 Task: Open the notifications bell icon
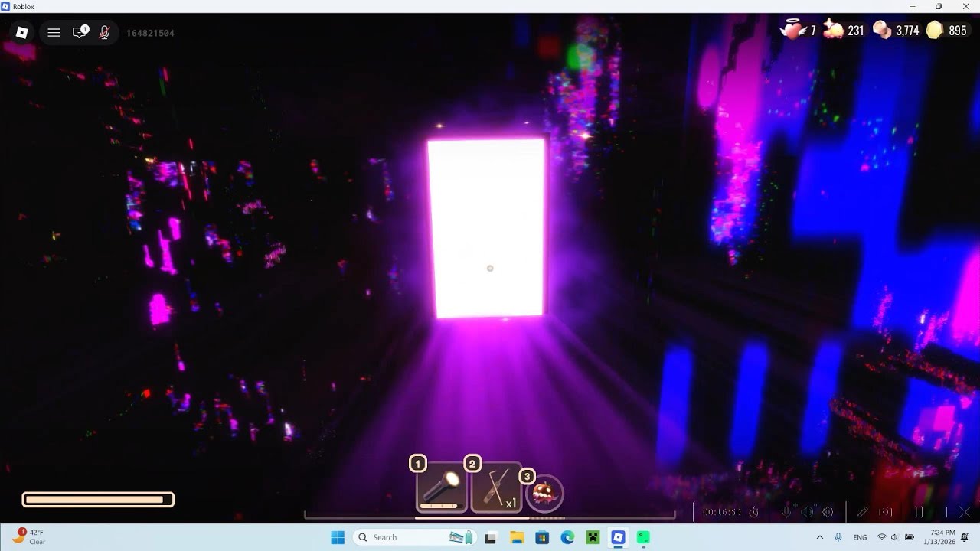[965, 537]
